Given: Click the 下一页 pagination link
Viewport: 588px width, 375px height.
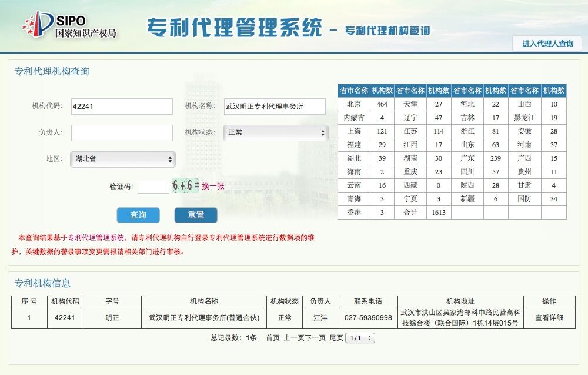Looking at the screenshot, I should coord(315,338).
